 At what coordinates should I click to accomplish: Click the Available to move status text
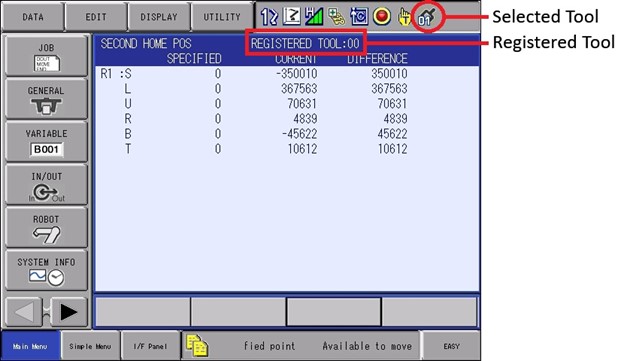coord(367,346)
